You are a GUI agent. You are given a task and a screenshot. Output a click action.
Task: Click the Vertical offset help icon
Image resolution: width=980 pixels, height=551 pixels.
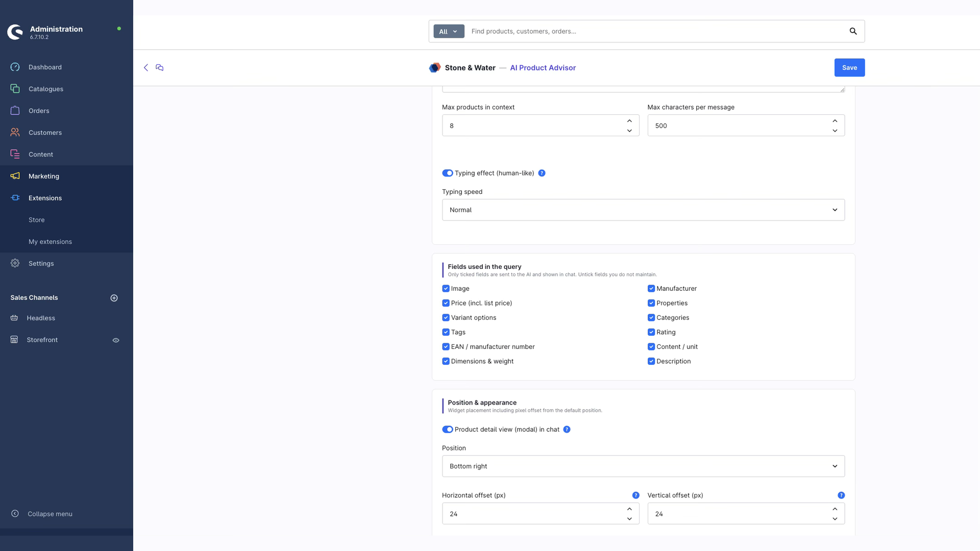point(841,495)
